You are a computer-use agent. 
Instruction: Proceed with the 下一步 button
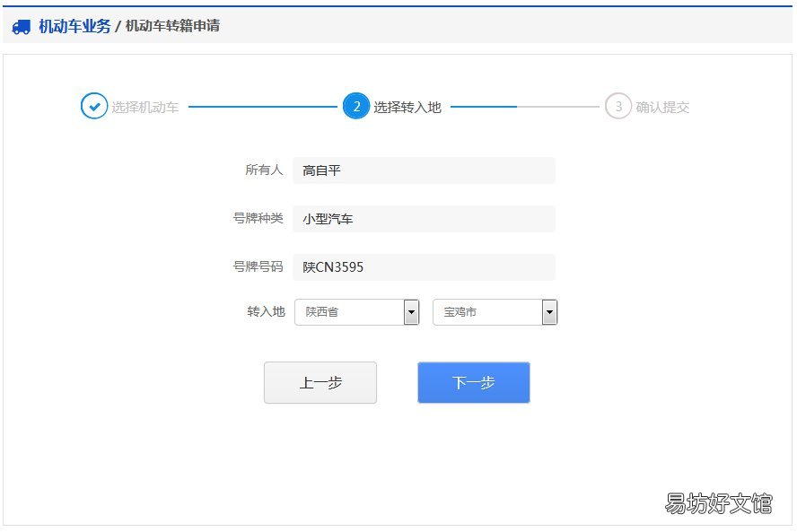click(474, 382)
